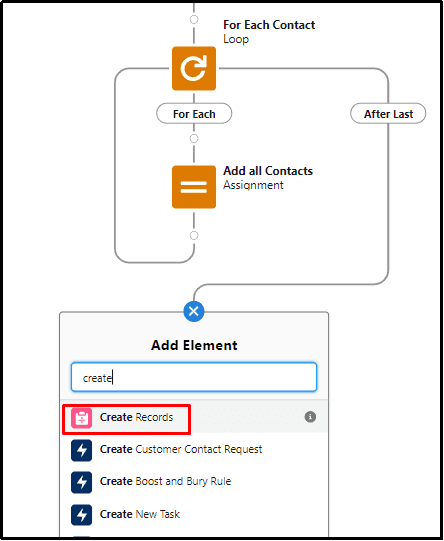Click the For Each Contact label

pyautogui.click(x=269, y=25)
